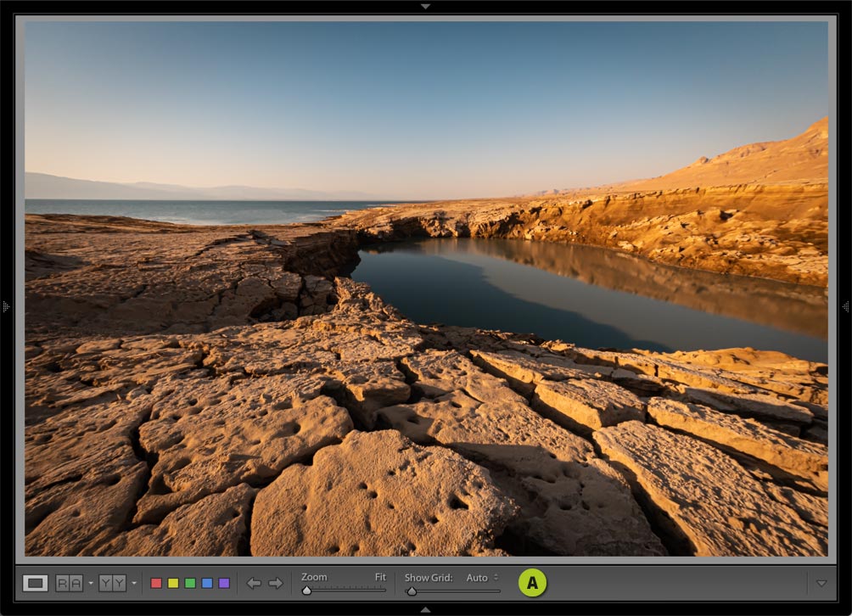
Task: Open the Before/After view options arrow
Action: coord(134,584)
